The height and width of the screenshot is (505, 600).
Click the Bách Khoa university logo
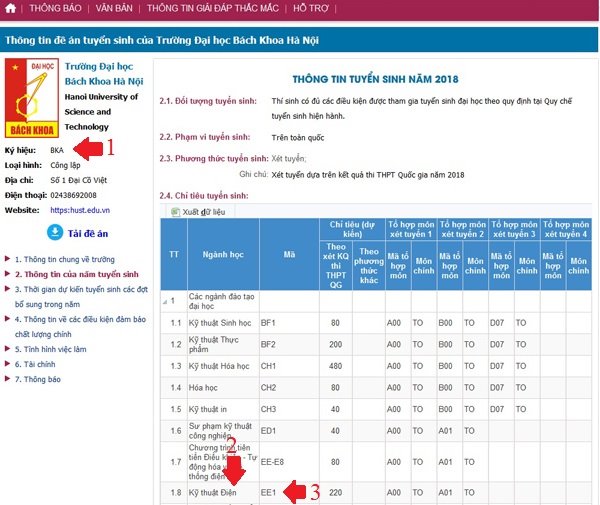tap(31, 100)
